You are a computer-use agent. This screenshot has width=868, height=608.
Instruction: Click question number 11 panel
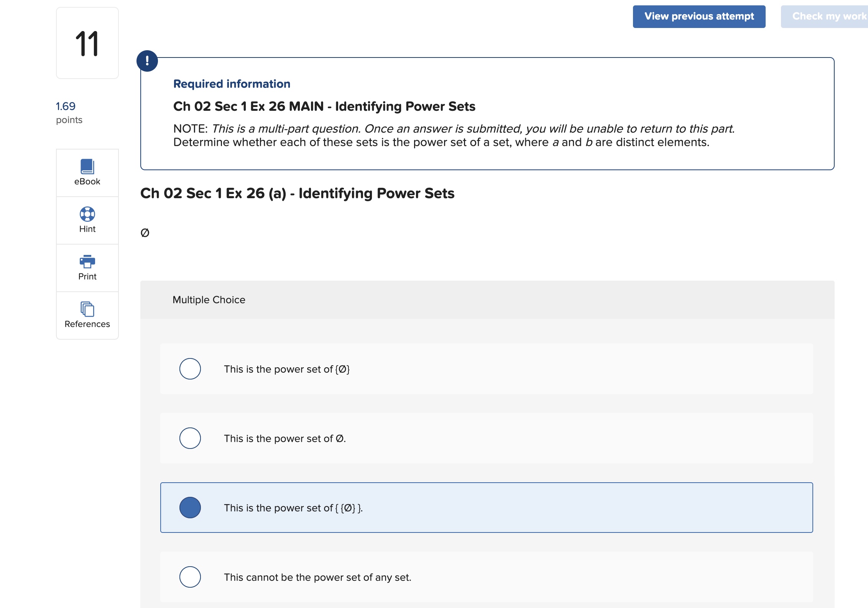tap(87, 43)
